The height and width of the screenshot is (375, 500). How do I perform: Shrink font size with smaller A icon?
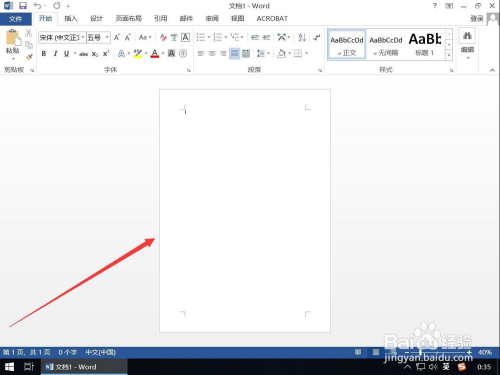(x=128, y=37)
